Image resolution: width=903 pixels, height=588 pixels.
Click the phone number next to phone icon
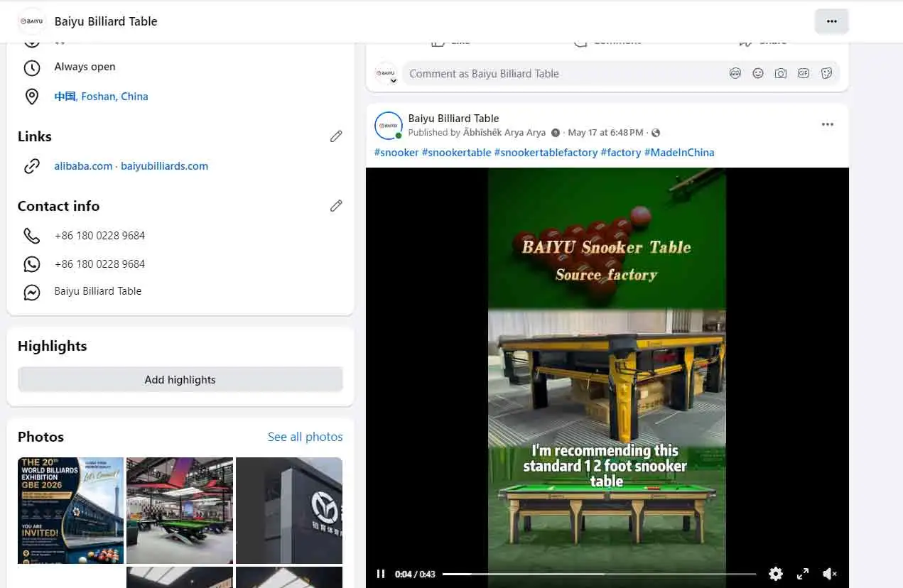[x=99, y=236]
